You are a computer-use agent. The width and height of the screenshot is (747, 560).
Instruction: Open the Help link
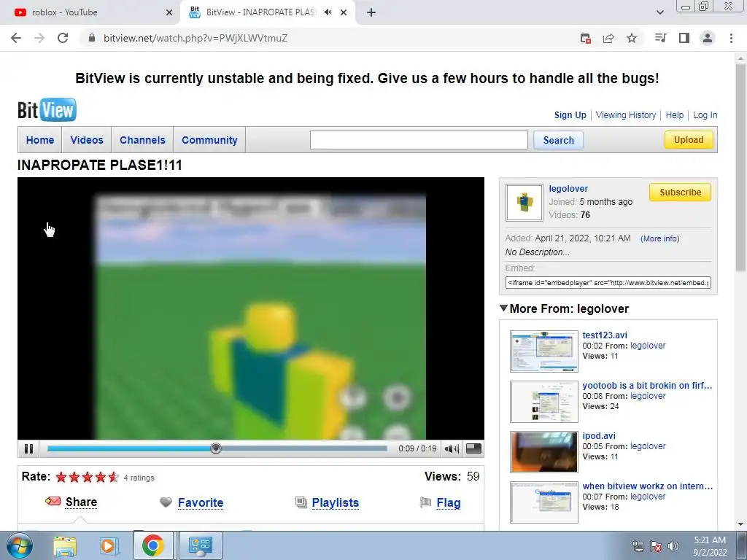tap(674, 114)
